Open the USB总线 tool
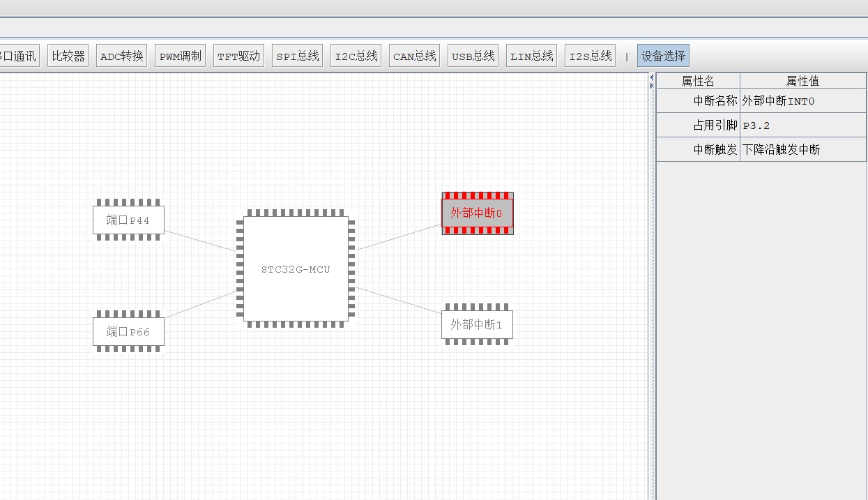This screenshot has width=868, height=500. pos(473,56)
